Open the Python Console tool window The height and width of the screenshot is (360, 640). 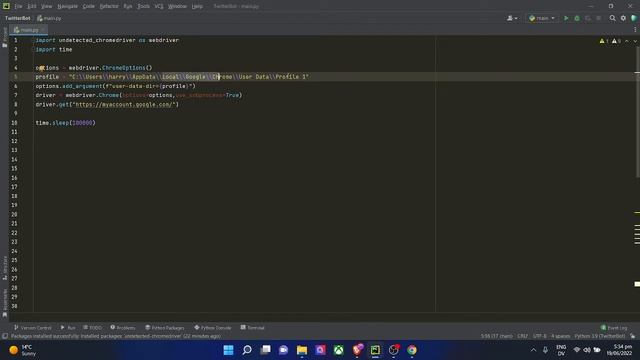pos(213,328)
